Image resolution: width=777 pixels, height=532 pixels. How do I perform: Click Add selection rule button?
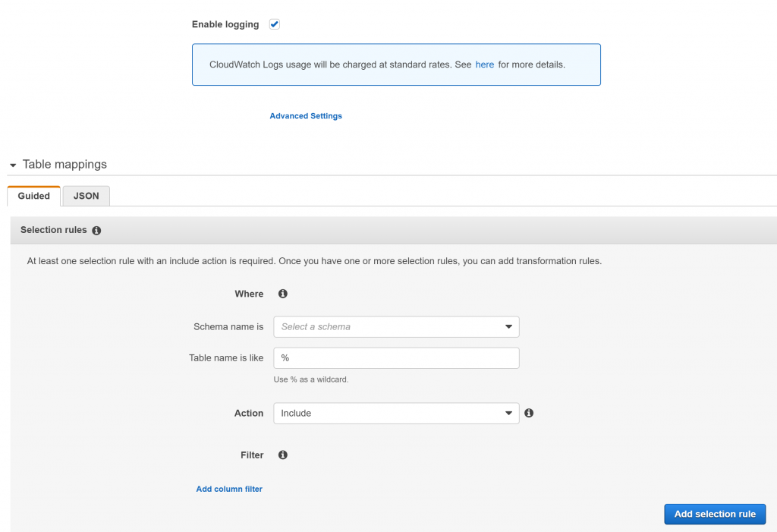point(715,514)
